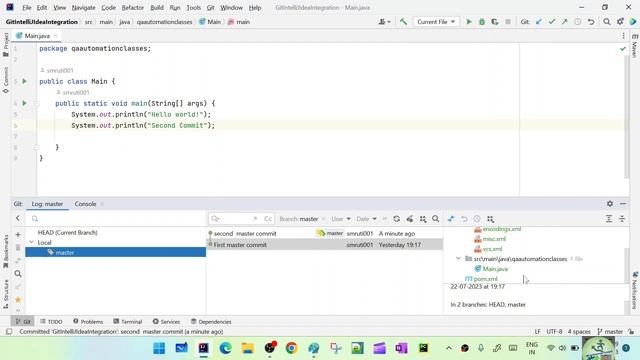
Task: Open Search Everywhere magnifier in top toolbar
Action: coord(607,22)
